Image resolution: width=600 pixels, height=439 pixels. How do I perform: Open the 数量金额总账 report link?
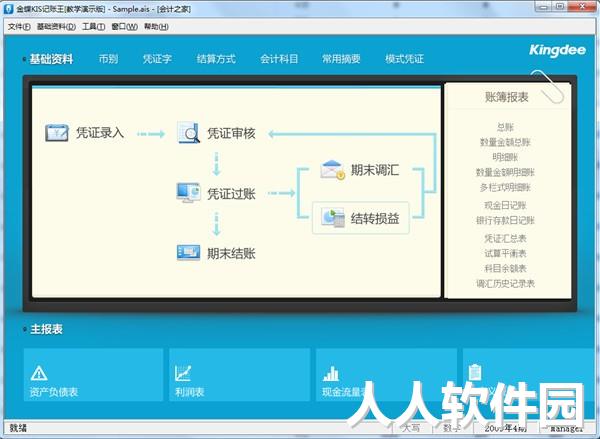point(505,142)
